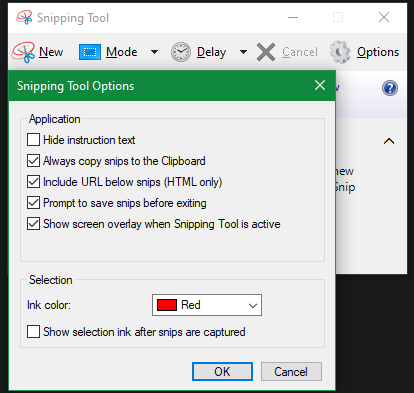Click the Options gear icon

click(340, 52)
